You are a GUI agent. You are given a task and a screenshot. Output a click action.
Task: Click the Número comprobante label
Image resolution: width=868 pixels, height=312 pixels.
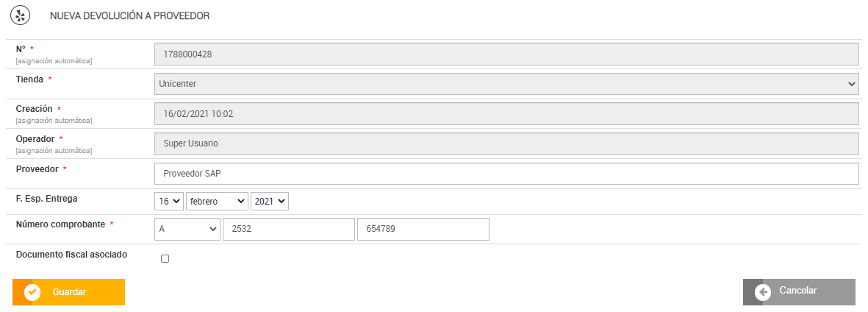click(x=60, y=224)
